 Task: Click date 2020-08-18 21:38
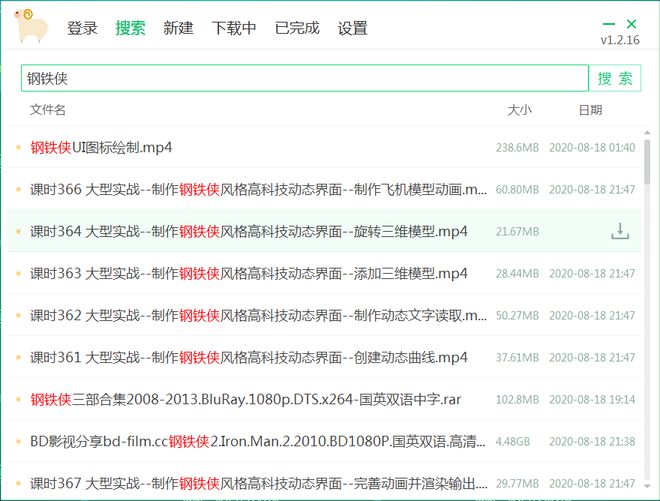click(x=592, y=442)
